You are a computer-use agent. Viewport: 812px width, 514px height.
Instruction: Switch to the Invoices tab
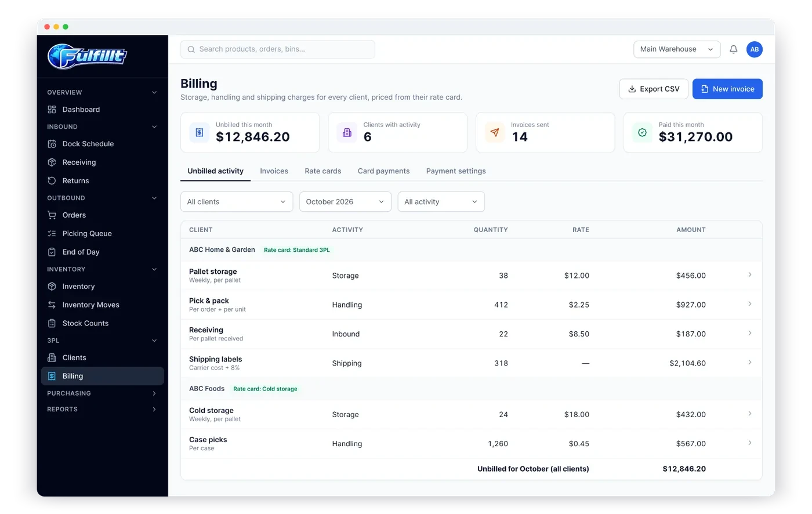click(274, 171)
